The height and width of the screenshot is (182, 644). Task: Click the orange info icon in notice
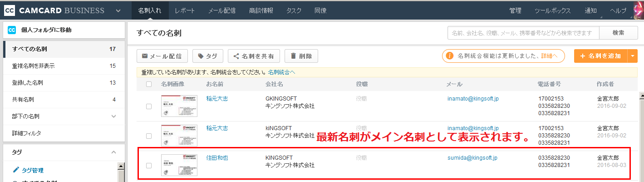pos(450,56)
